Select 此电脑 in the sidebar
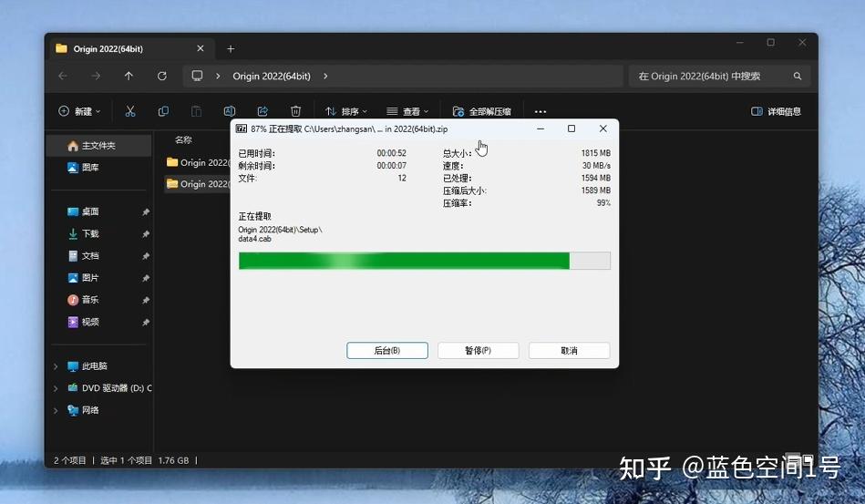 point(88,366)
